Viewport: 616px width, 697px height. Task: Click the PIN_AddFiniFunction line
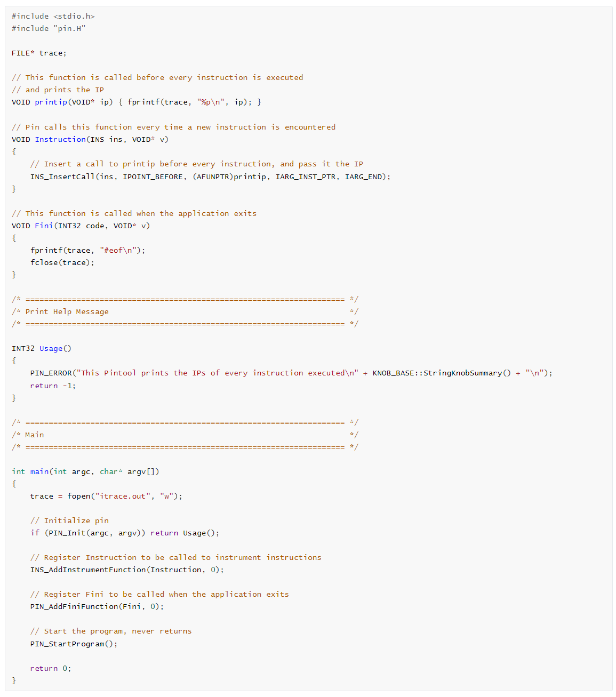[97, 606]
